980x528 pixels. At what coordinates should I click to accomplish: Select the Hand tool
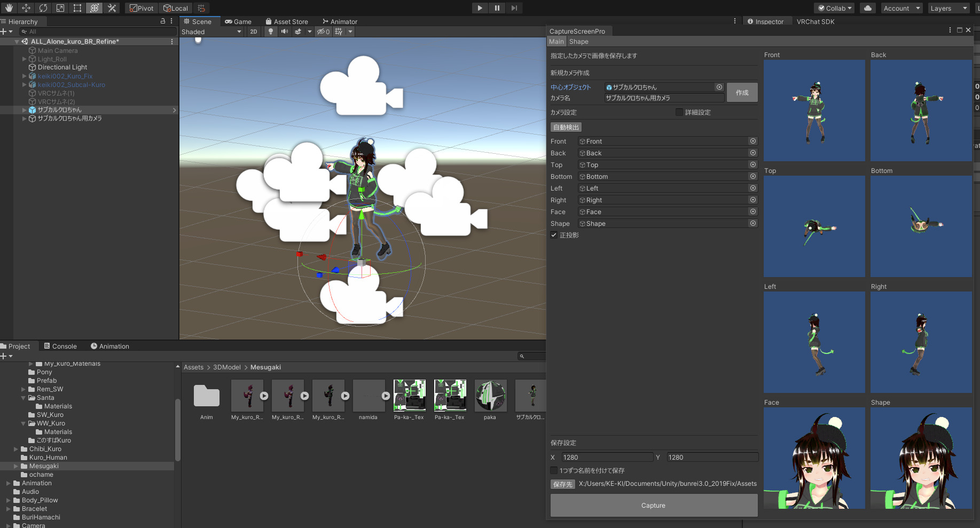(9, 8)
